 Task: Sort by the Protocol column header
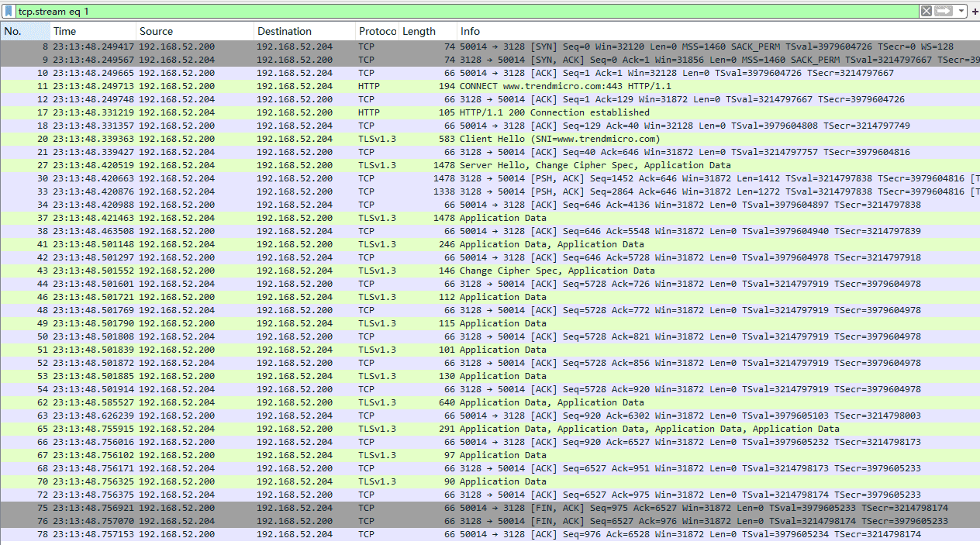377,32
